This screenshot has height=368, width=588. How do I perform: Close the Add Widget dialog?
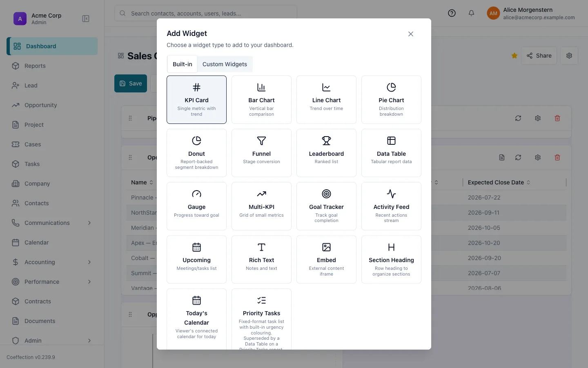click(411, 34)
